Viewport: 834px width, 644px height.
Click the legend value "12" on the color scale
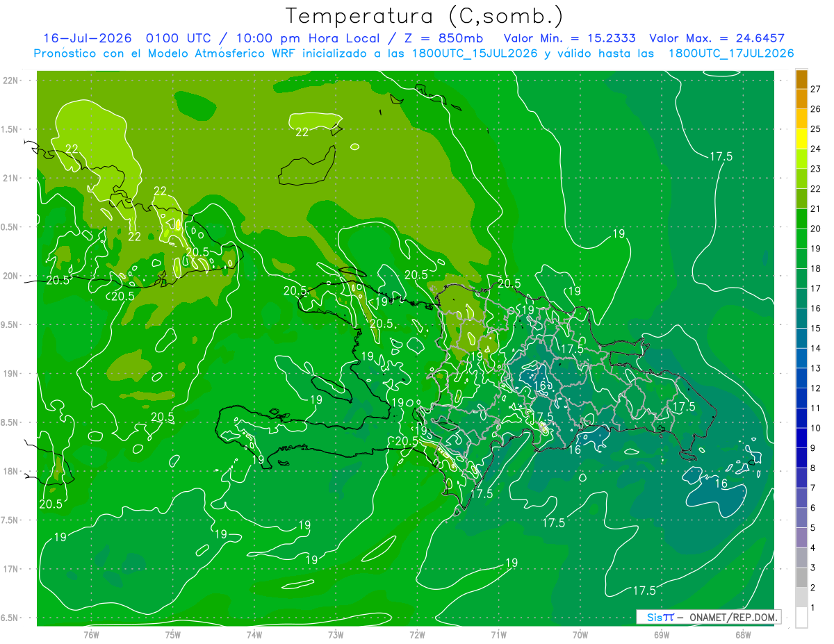(815, 388)
